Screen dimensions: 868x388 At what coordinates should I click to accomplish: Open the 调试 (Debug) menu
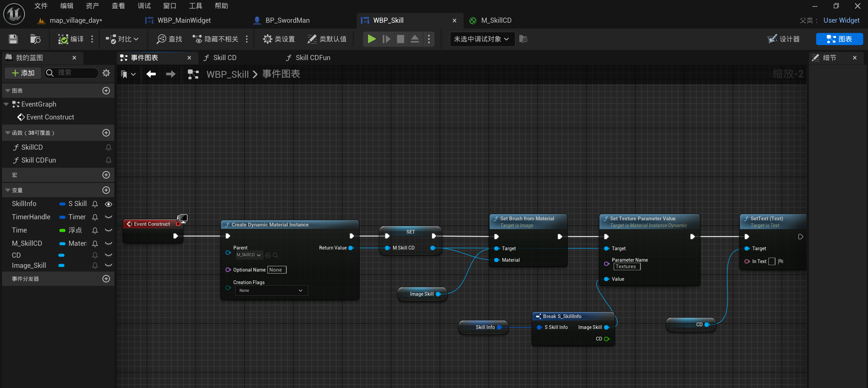tap(144, 6)
